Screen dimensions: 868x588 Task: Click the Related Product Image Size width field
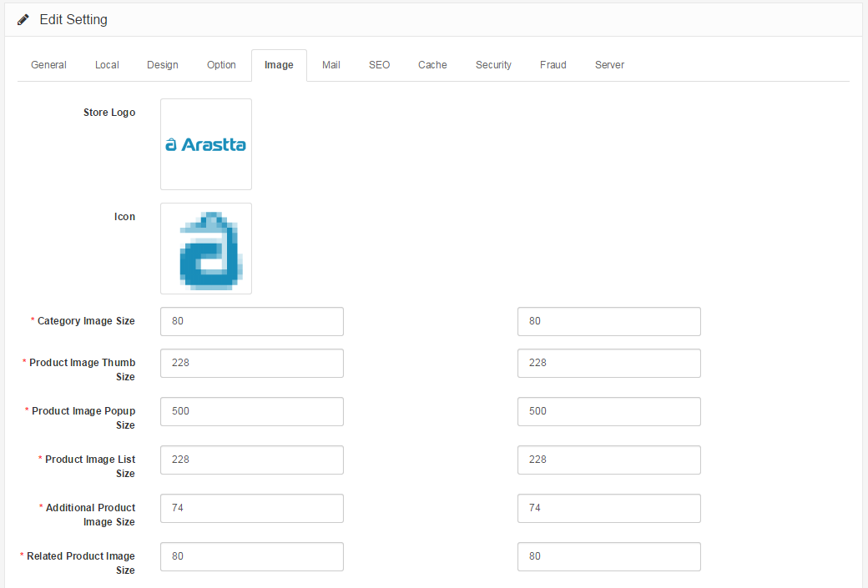pyautogui.click(x=251, y=556)
